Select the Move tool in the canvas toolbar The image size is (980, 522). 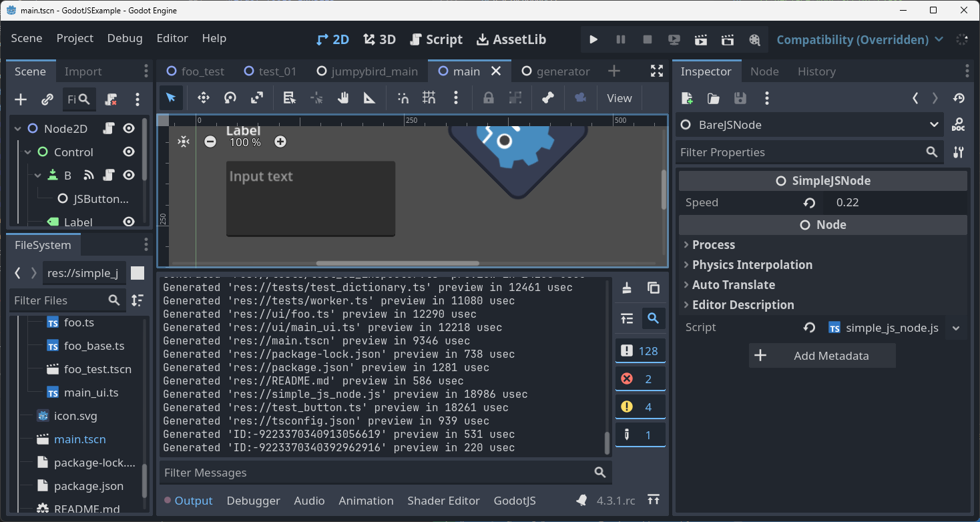click(x=204, y=98)
